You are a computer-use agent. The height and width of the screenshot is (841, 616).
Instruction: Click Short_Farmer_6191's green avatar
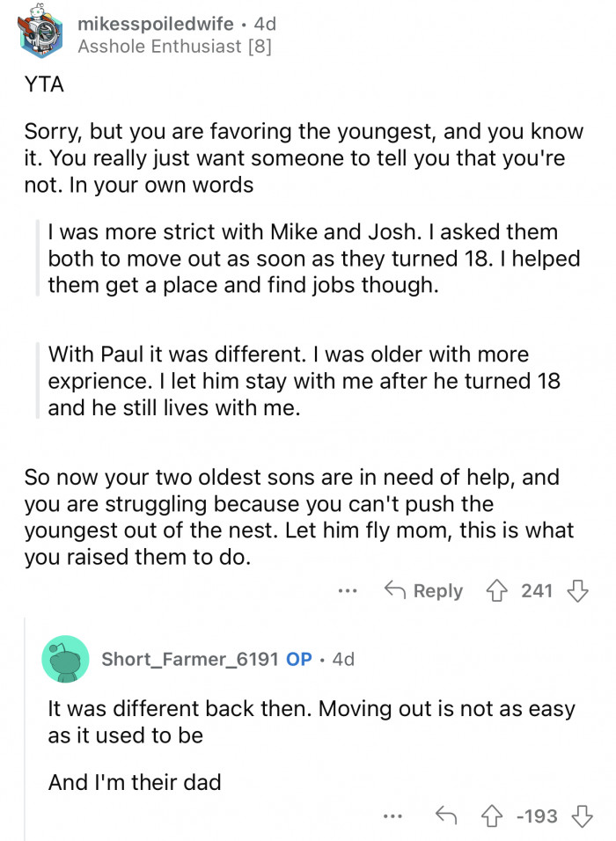(x=66, y=659)
